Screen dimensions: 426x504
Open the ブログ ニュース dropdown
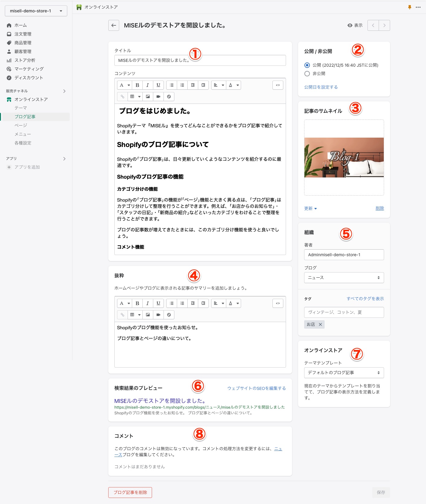point(344,278)
